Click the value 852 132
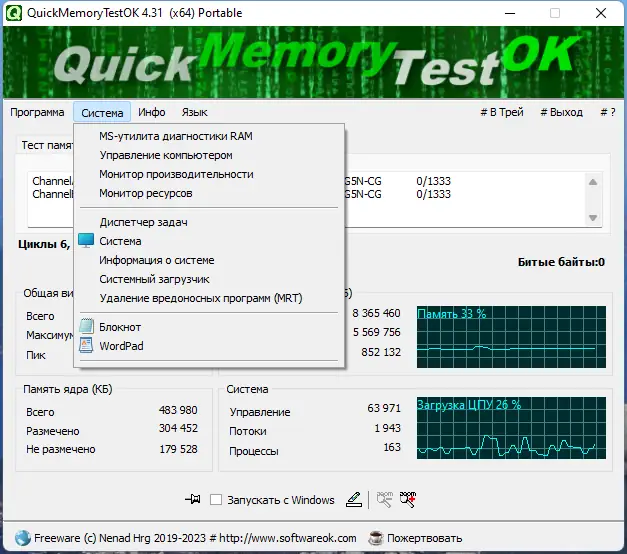 (381, 352)
